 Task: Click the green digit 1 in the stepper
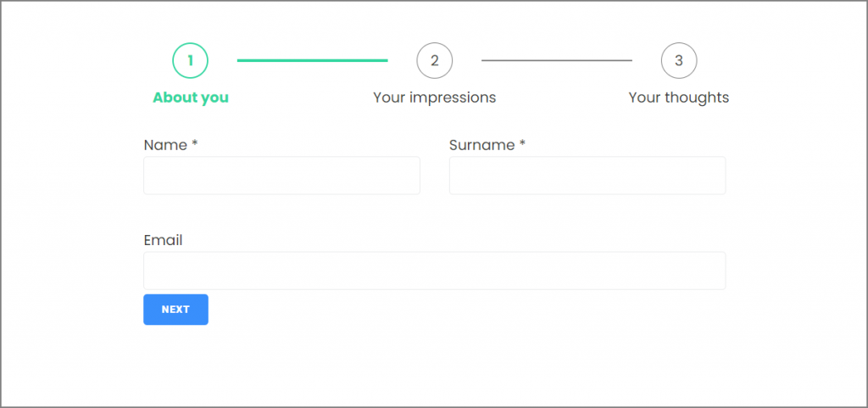point(191,60)
